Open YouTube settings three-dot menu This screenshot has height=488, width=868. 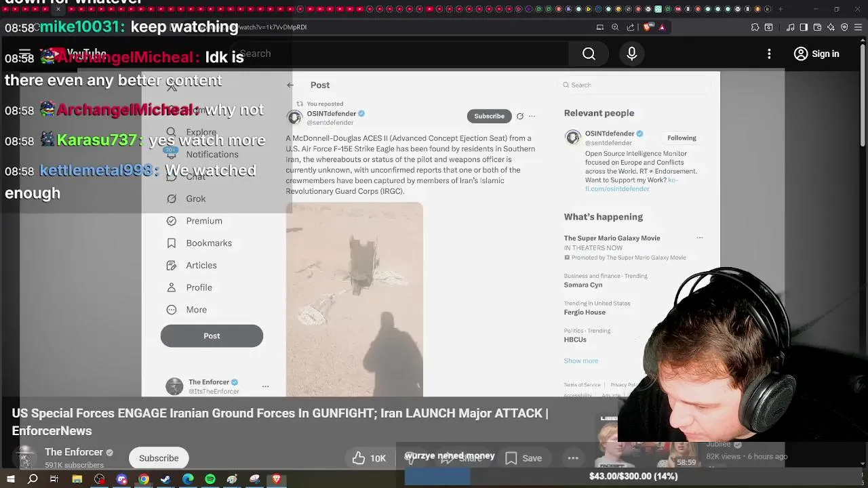[769, 54]
